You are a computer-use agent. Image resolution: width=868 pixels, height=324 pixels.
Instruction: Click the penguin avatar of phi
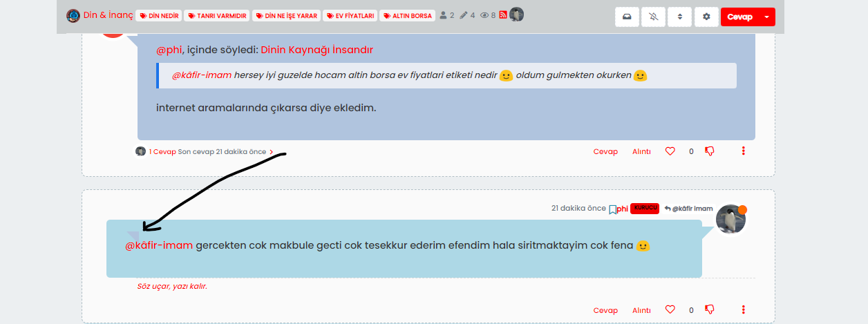(730, 219)
